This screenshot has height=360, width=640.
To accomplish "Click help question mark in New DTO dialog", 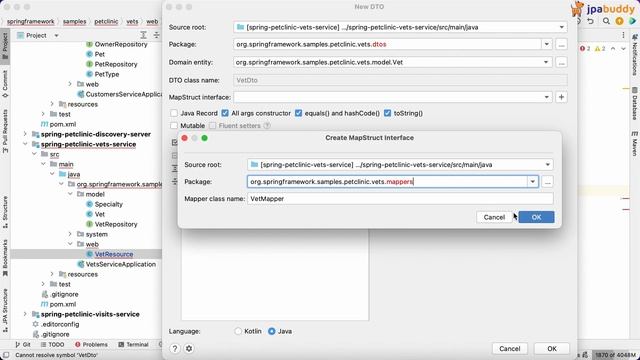I will coord(175,349).
